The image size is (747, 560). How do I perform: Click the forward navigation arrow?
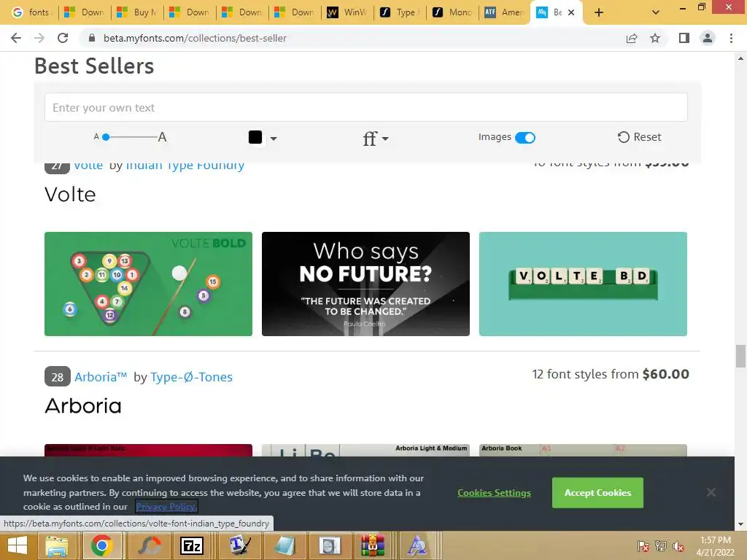point(39,38)
